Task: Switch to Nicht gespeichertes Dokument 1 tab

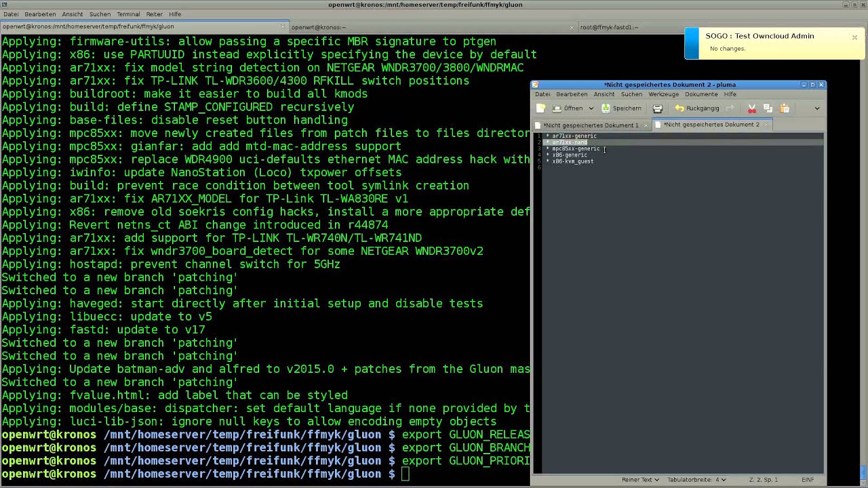Action: click(x=591, y=125)
